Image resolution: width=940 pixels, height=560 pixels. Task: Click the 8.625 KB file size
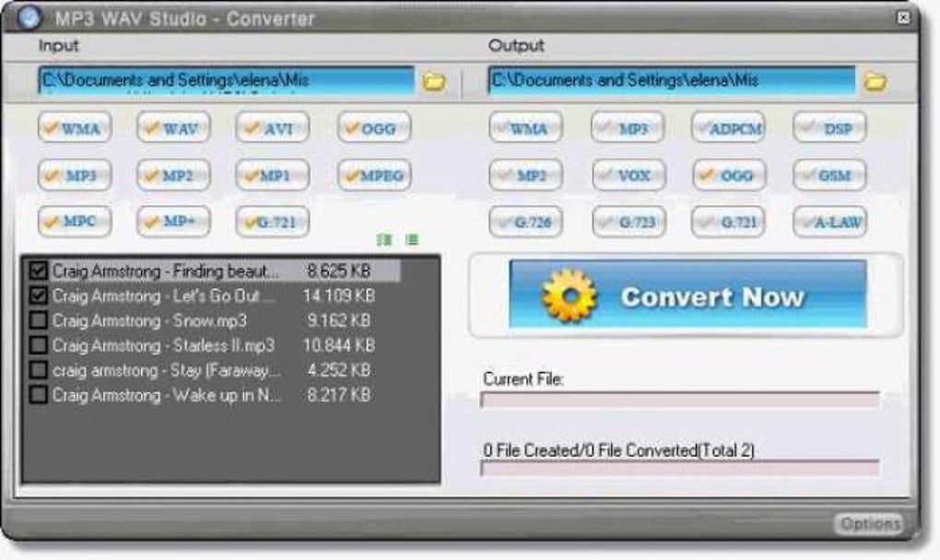pyautogui.click(x=339, y=272)
